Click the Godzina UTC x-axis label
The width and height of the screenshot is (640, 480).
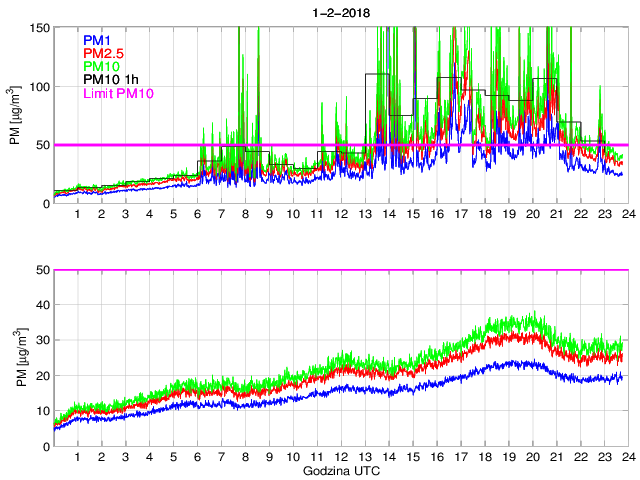coord(339,470)
